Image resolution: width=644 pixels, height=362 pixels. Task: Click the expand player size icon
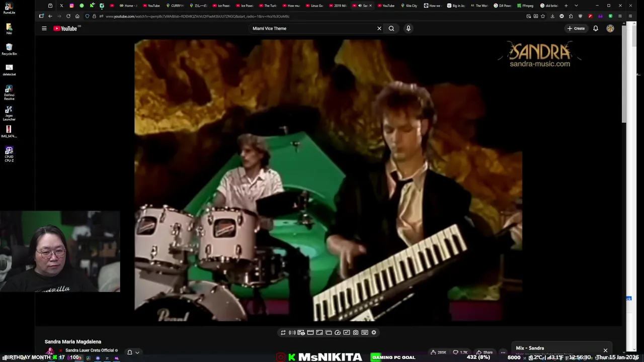coord(319,333)
